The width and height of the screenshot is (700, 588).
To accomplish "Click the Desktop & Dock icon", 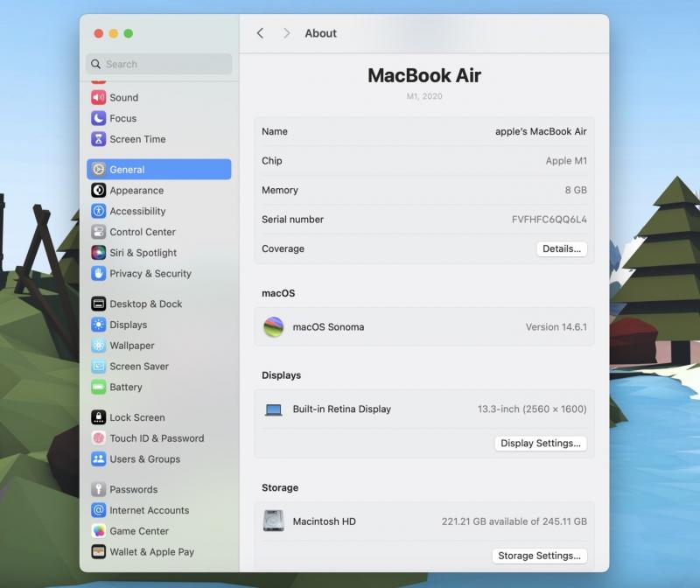I will pos(99,304).
